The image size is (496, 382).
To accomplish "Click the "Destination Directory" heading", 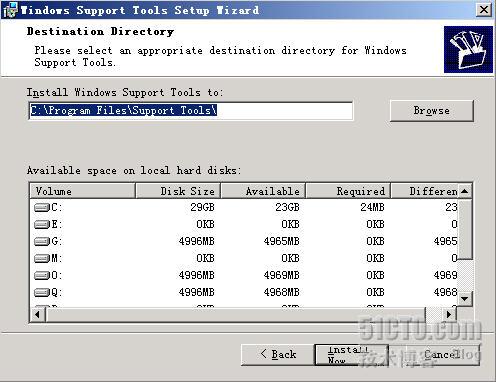I will pos(100,31).
